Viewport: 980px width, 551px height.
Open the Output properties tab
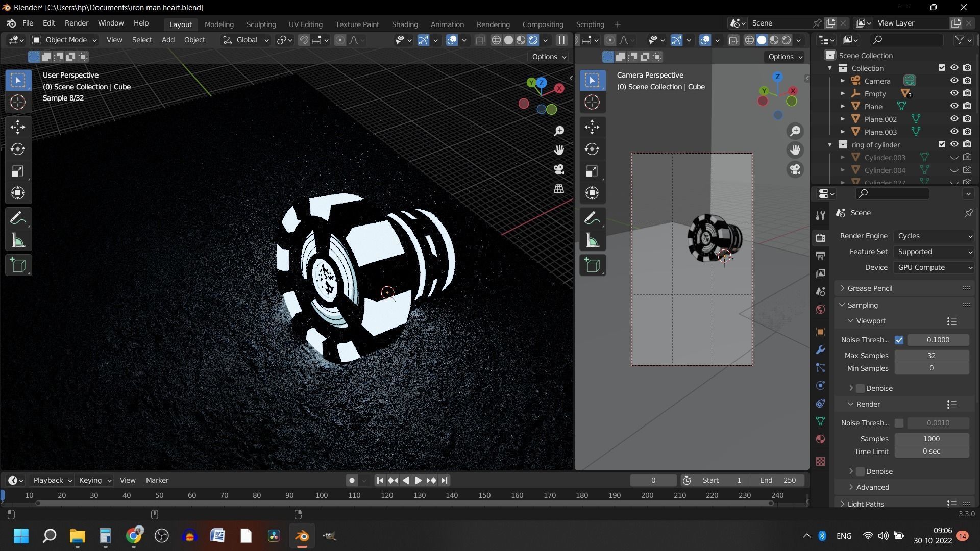821,256
